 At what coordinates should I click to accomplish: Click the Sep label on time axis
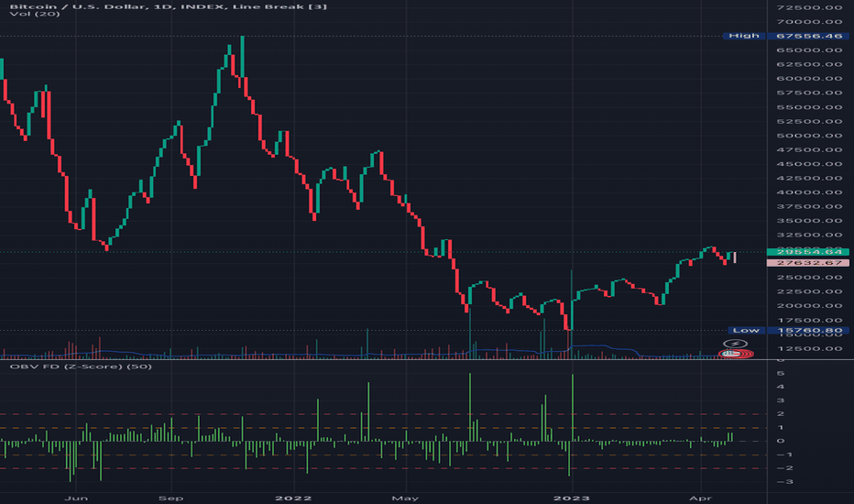pos(171,498)
